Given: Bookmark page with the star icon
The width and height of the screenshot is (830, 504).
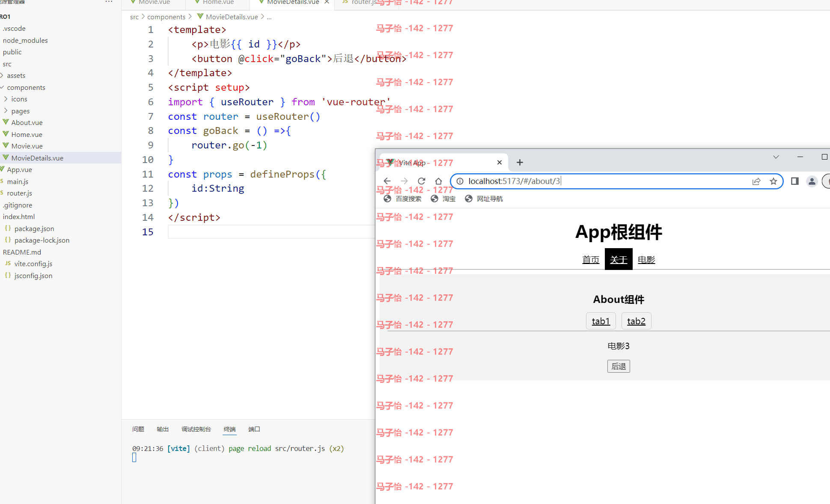Looking at the screenshot, I should tap(773, 181).
